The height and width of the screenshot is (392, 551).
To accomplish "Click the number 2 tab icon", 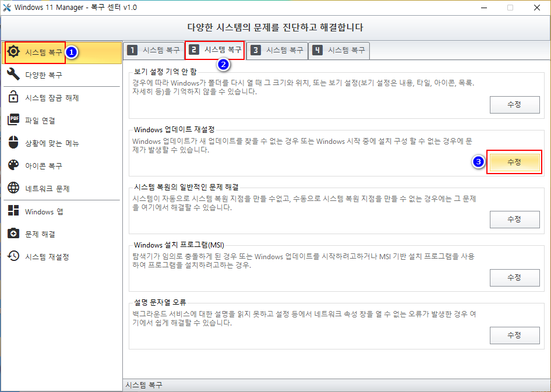I will point(194,50).
